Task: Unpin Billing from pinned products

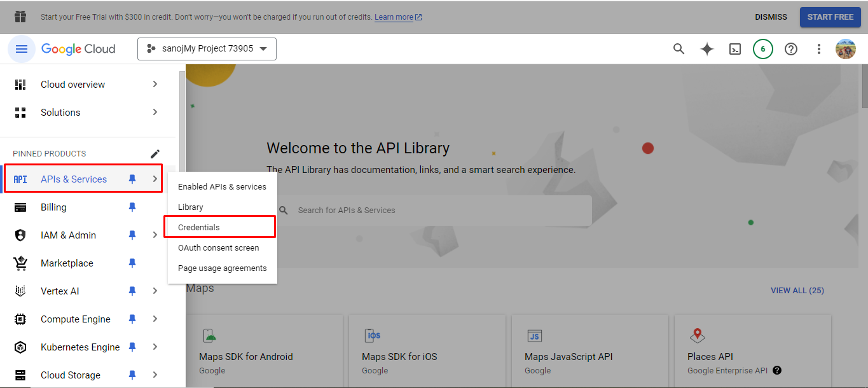Action: (132, 207)
